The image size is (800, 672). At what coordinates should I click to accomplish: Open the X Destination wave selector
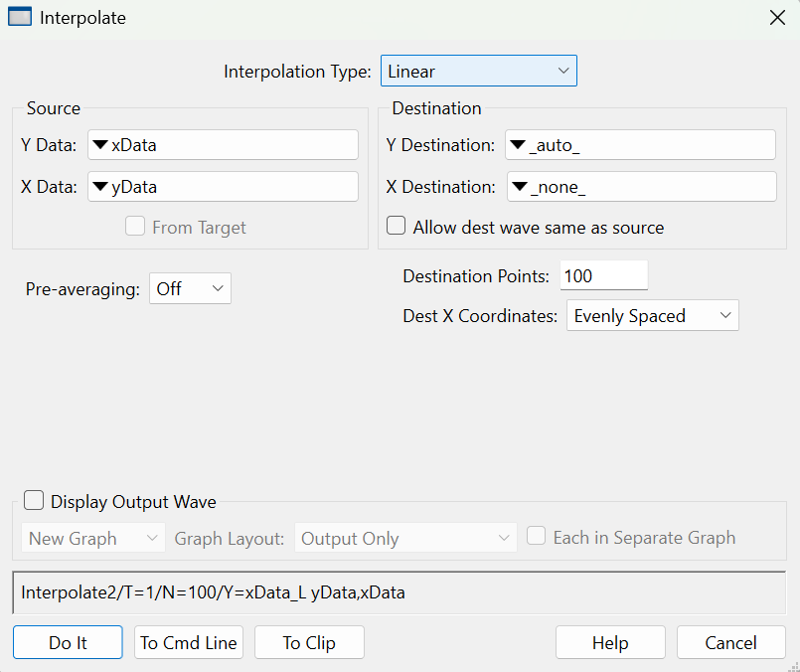click(641, 187)
